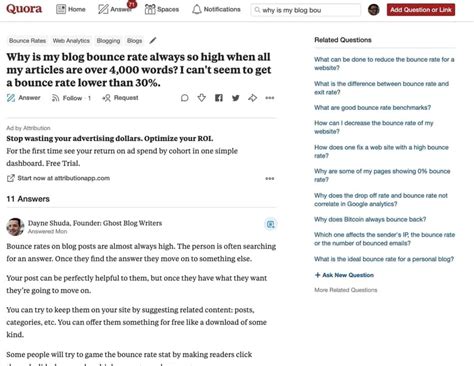
Task: Click the Answered Mon timestamp
Action: pos(47,231)
